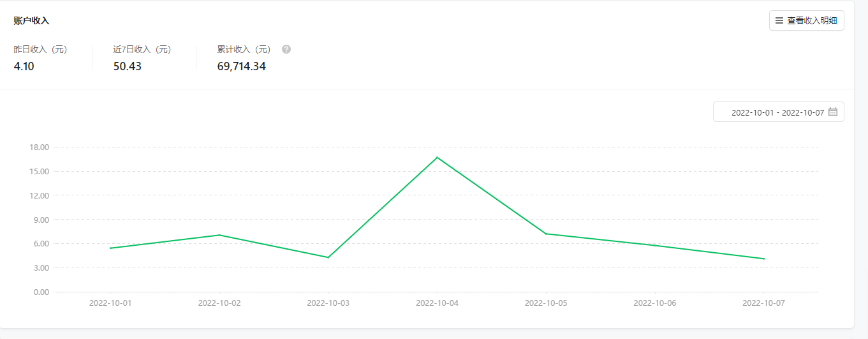The height and width of the screenshot is (339, 868).
Task: Select the line's end point at 2022-10-07
Action: pos(763,259)
